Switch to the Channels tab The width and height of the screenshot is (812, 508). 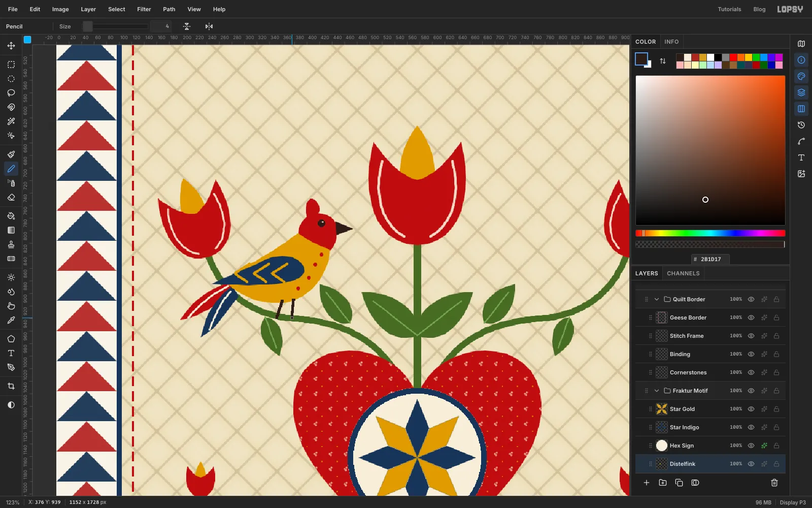click(683, 273)
